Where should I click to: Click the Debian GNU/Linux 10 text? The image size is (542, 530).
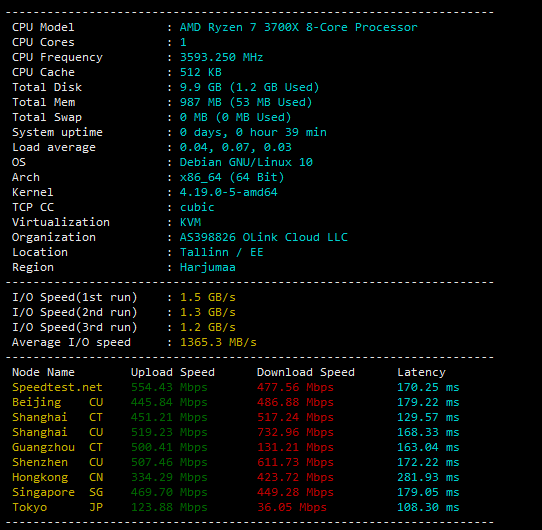pos(246,162)
